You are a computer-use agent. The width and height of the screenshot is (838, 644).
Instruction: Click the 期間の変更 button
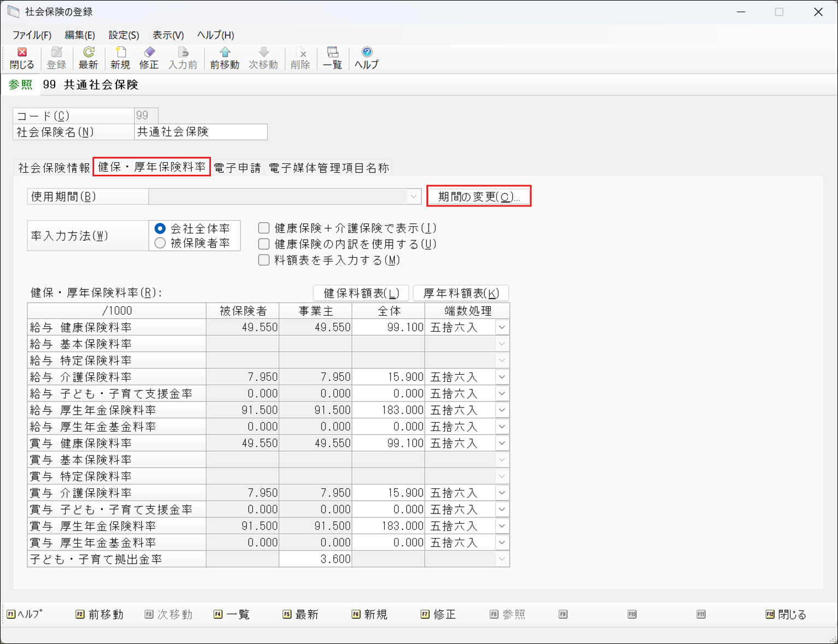478,197
